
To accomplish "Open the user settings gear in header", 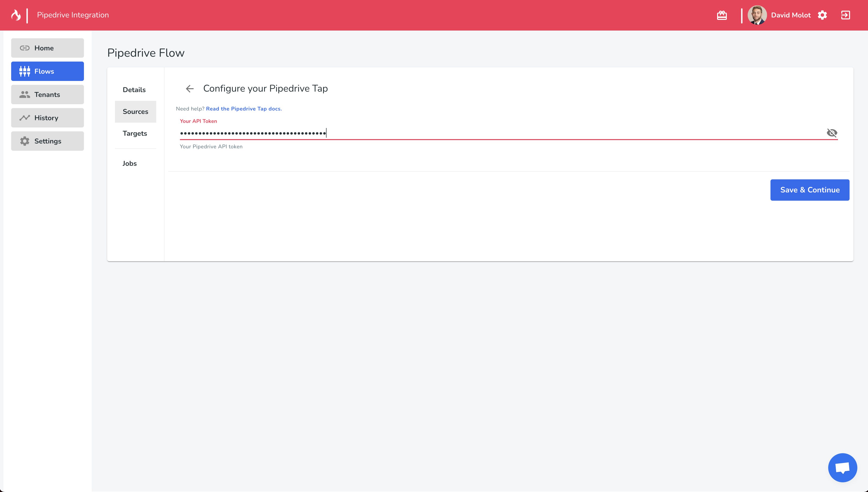I will pos(822,15).
